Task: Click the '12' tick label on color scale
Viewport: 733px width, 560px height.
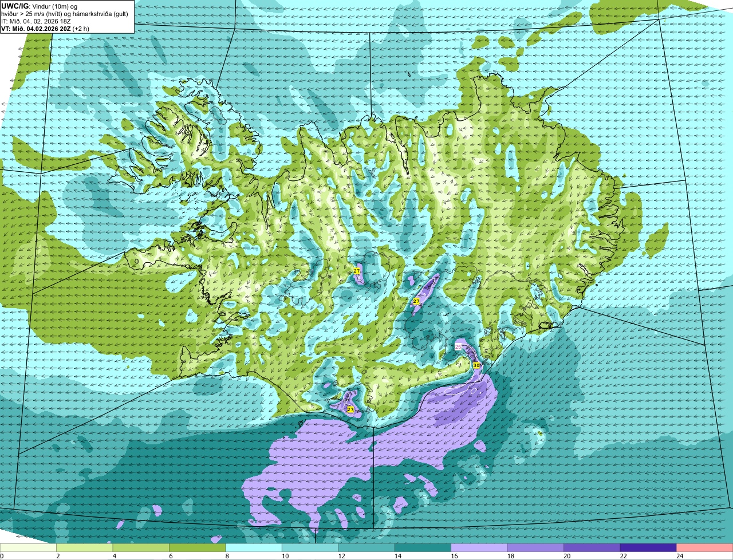Action: tap(341, 556)
